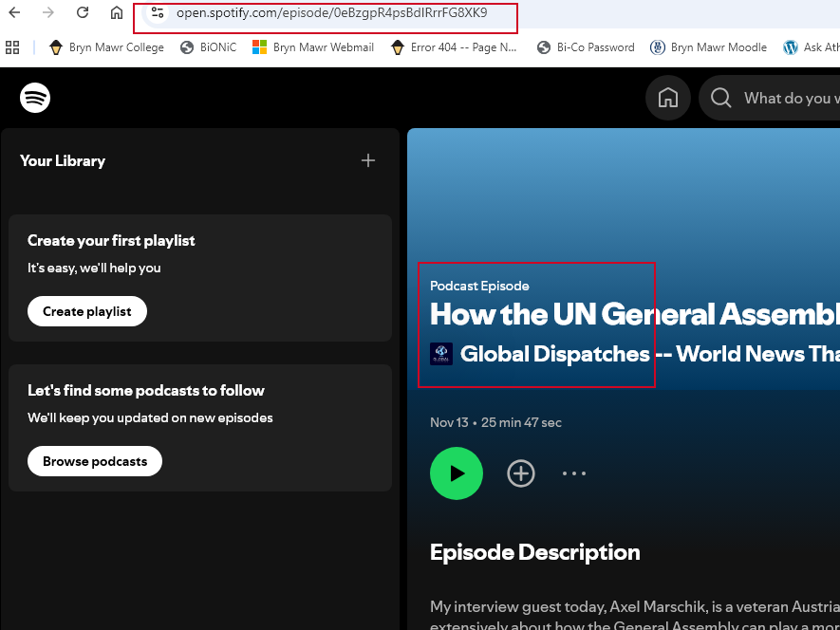Create playlist or folder with plus icon

click(368, 160)
